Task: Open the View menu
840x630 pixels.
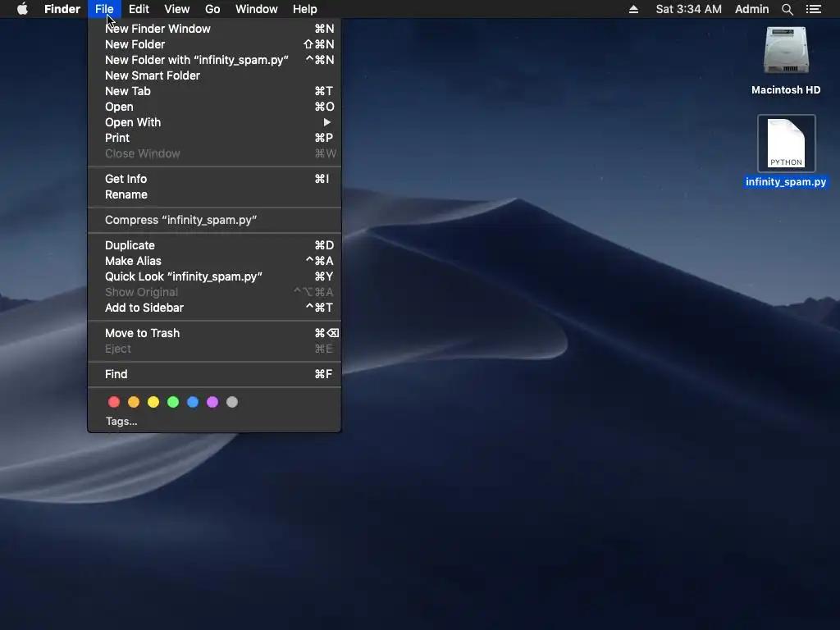Action: click(x=177, y=9)
